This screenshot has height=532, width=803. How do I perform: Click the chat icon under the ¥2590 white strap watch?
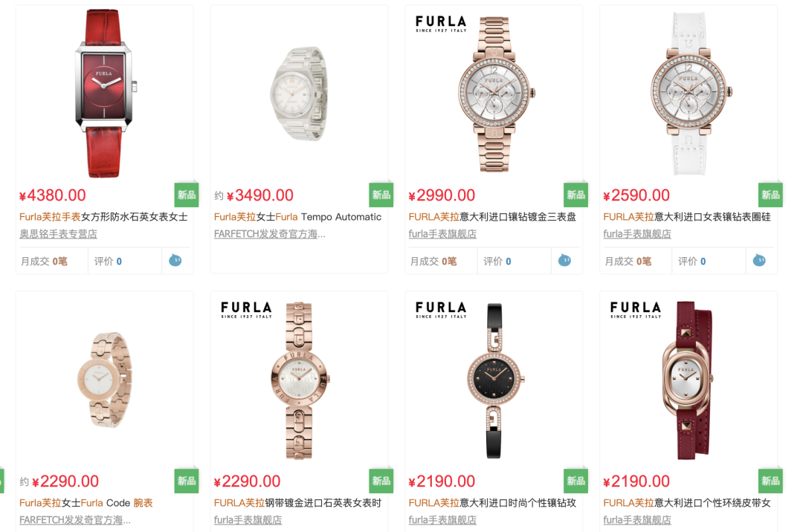click(759, 260)
